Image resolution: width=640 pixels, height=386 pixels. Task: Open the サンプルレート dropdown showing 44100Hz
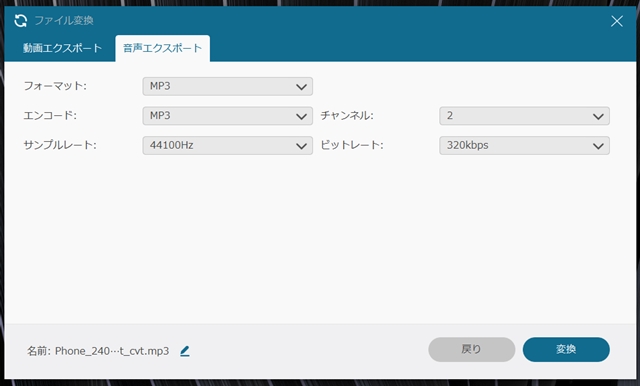point(228,145)
